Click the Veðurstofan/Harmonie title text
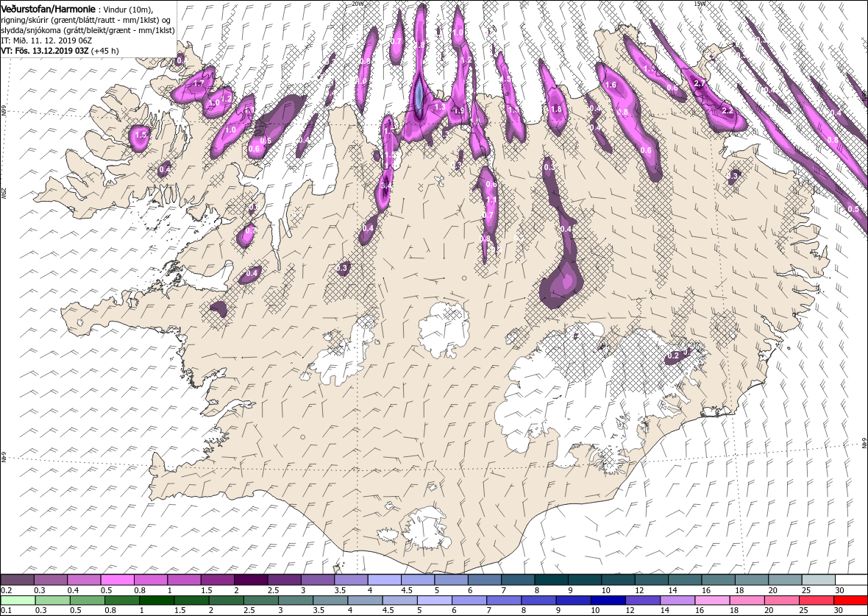The height and width of the screenshot is (616, 868). click(48, 8)
